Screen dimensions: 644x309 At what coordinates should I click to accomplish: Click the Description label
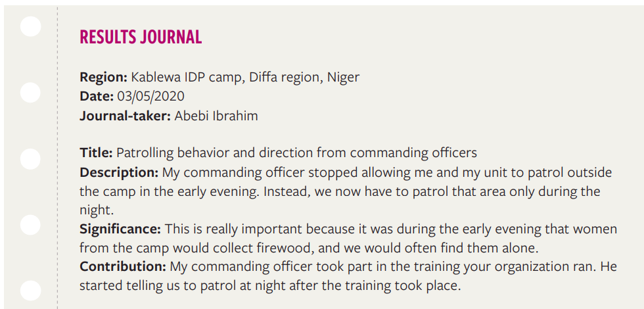click(119, 172)
